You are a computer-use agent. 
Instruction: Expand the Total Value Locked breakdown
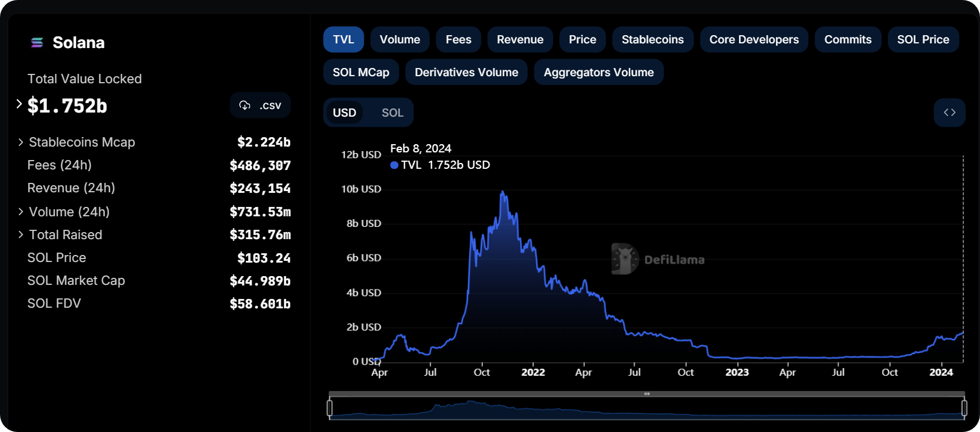(x=19, y=104)
